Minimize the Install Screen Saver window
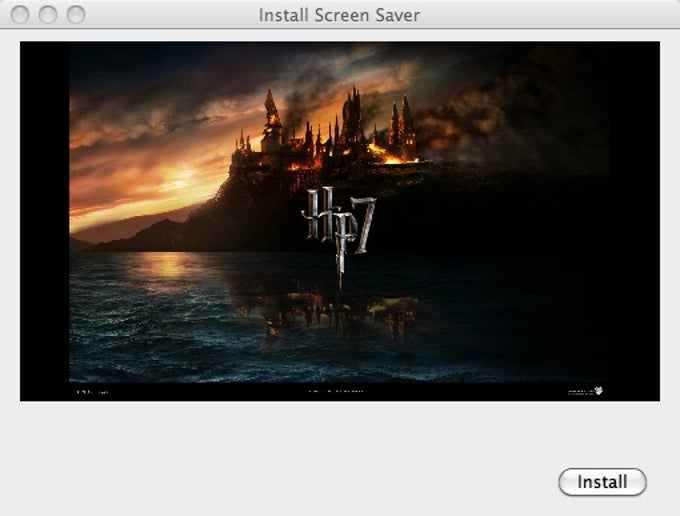 tap(48, 14)
